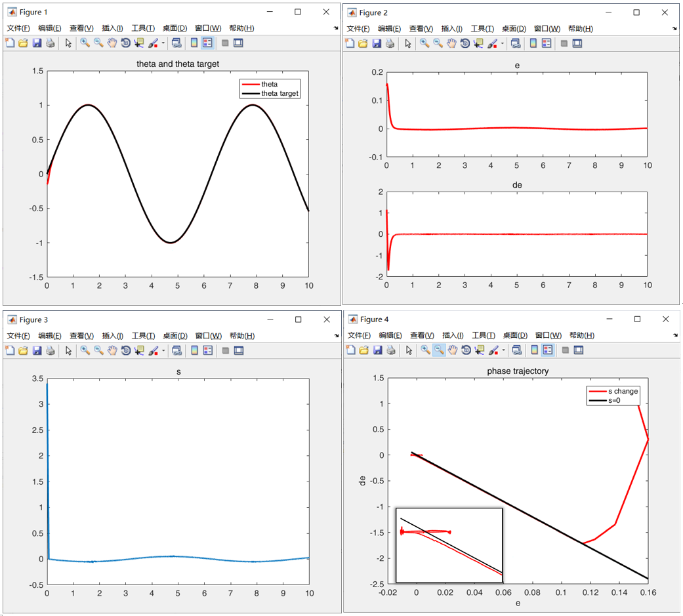Create a new figure from Figure 1 toolbar
The height and width of the screenshot is (616, 683).
pos(9,43)
